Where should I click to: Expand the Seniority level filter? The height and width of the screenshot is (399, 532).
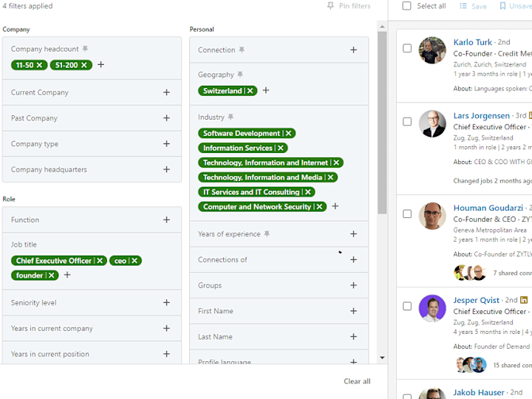[x=92, y=303]
